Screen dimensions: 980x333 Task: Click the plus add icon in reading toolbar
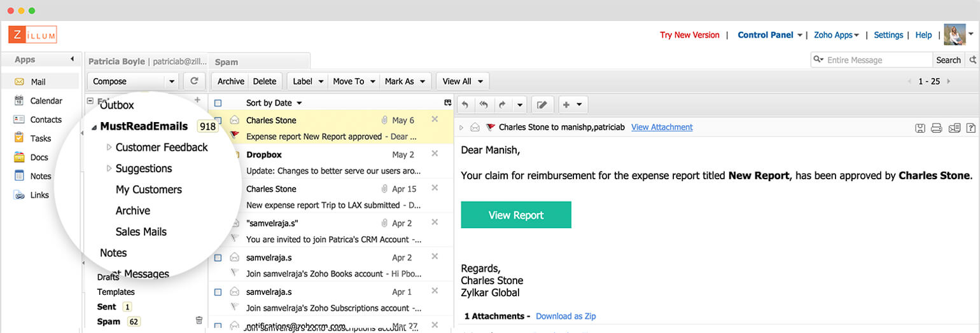click(566, 105)
